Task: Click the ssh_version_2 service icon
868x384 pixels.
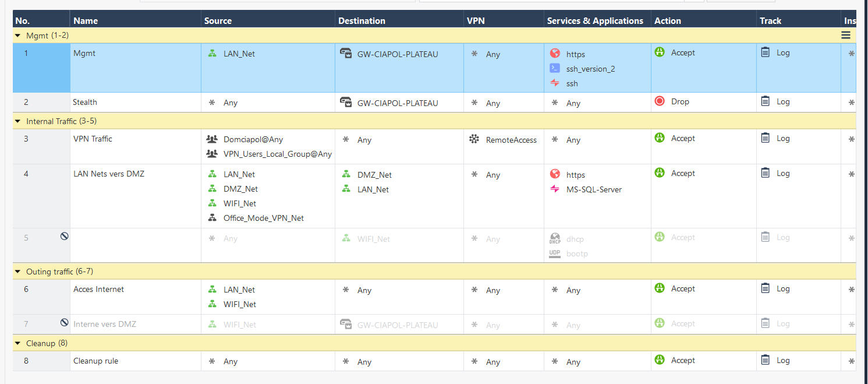Action: tap(555, 68)
